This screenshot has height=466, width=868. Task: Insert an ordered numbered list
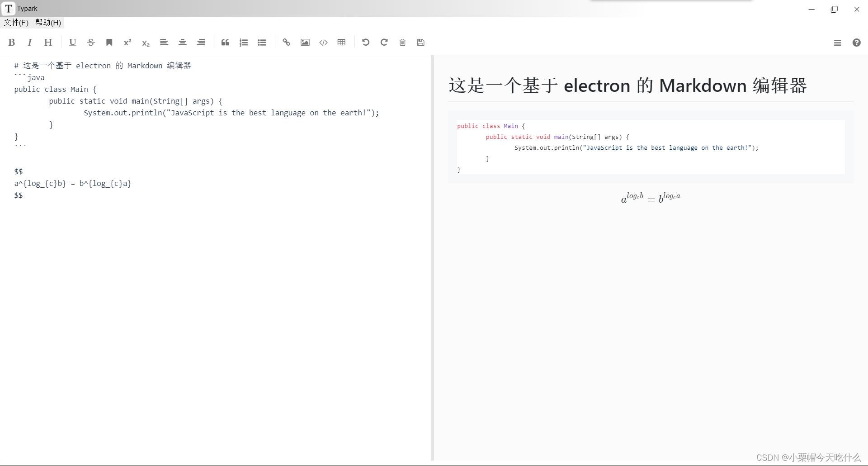[x=244, y=43]
